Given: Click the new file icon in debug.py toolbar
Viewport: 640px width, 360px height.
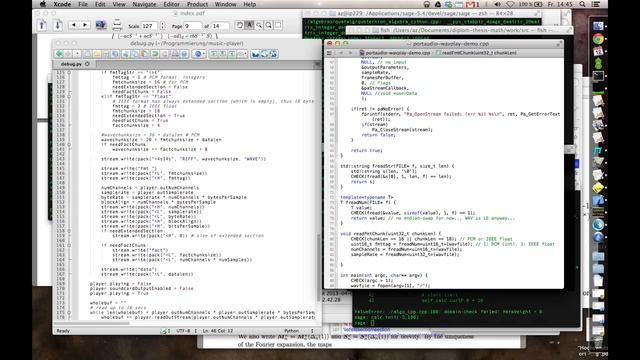Looking at the screenshot, I should pos(88,54).
